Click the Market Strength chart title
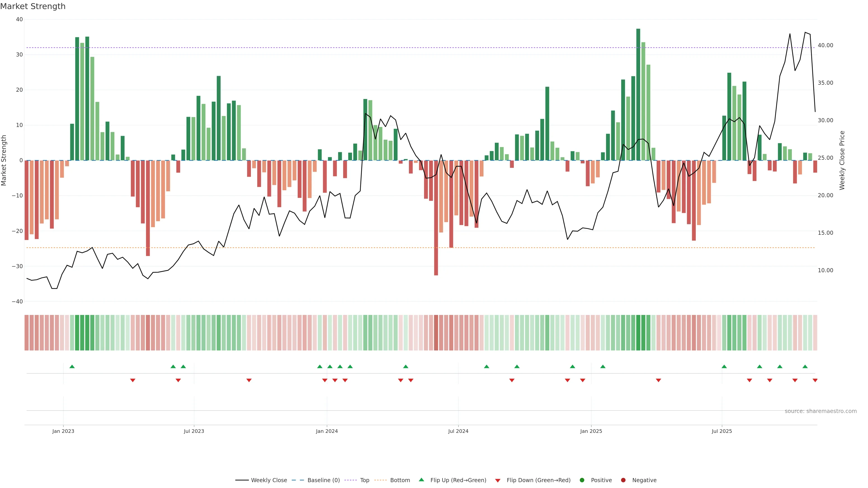Viewport: 868px width, 488px height. (x=33, y=6)
